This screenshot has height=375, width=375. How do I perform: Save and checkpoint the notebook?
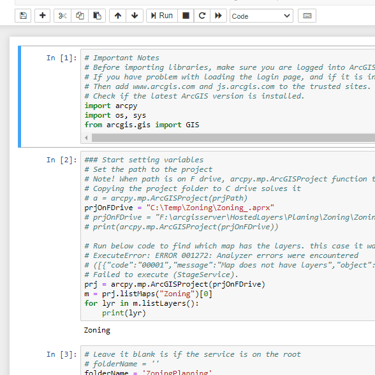pos(23,16)
